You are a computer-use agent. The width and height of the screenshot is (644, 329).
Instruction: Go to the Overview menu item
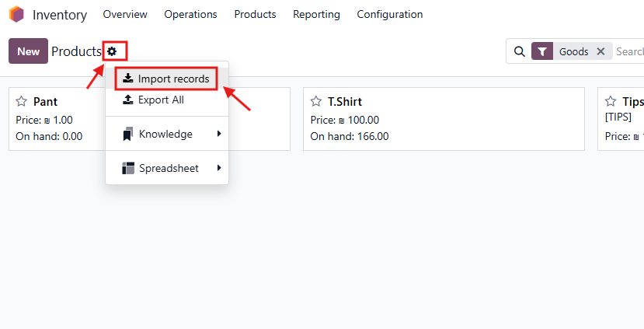point(124,14)
